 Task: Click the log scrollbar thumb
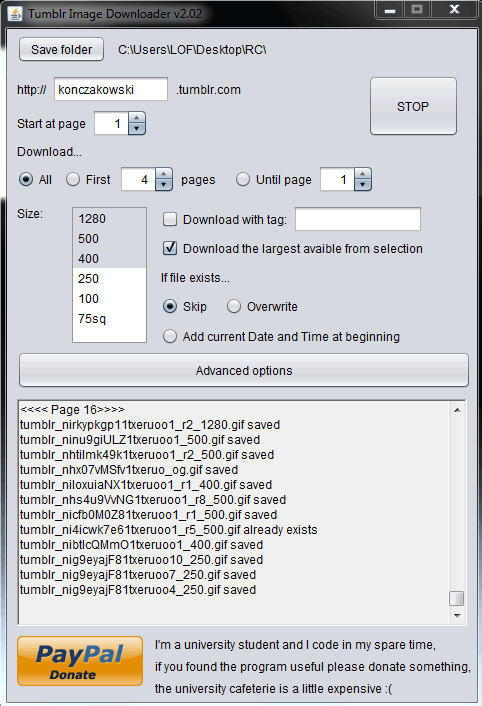click(x=457, y=598)
